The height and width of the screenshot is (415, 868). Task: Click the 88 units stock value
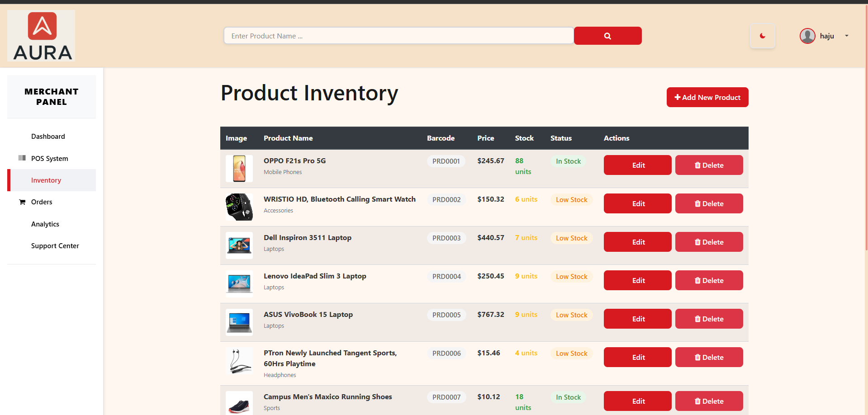(523, 166)
